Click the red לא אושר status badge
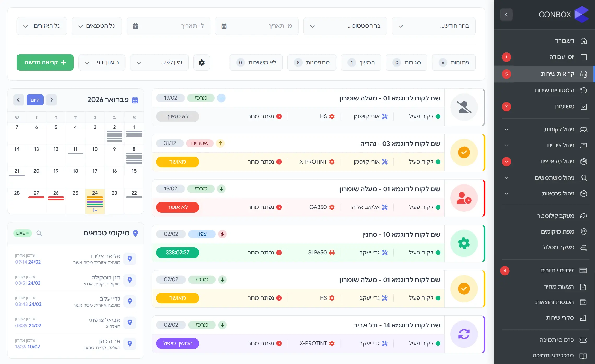 [x=178, y=207]
